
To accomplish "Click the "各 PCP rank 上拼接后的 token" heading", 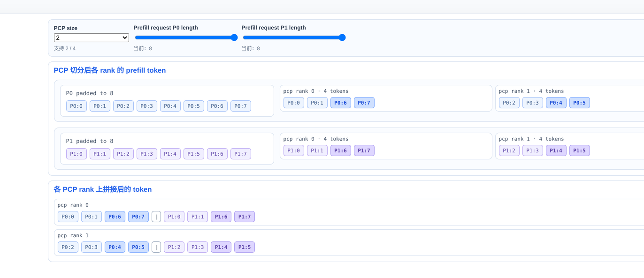I will [103, 189].
